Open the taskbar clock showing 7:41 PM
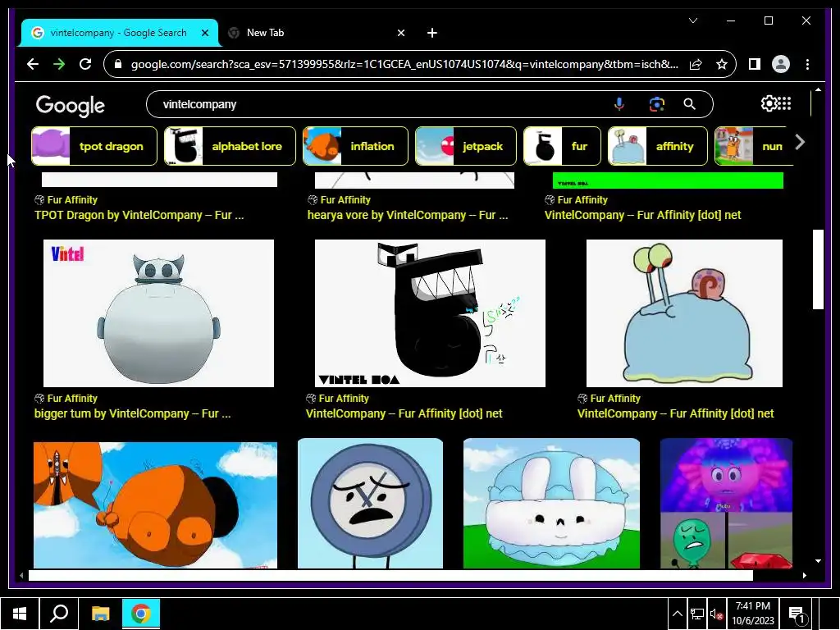Screen dimensions: 840x630 753,614
